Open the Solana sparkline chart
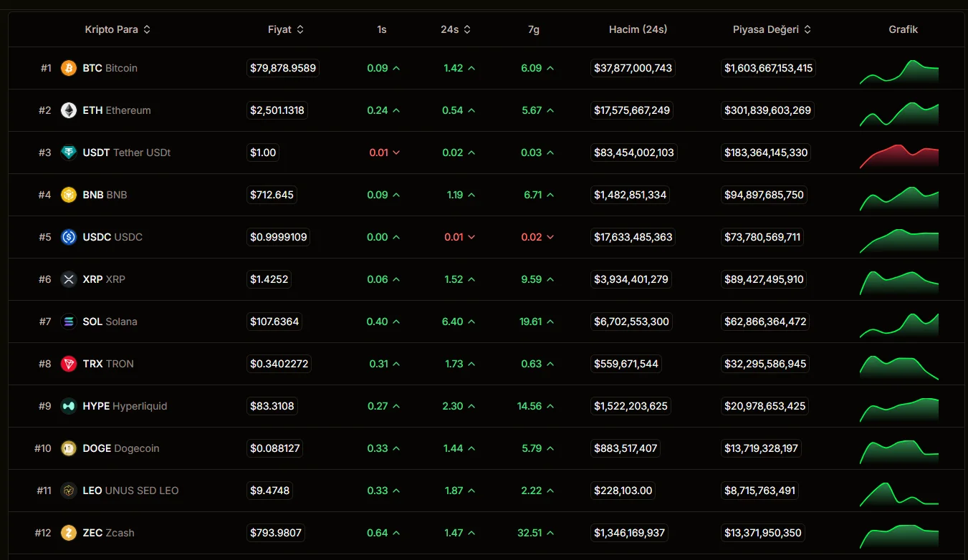The height and width of the screenshot is (560, 968). coord(899,325)
